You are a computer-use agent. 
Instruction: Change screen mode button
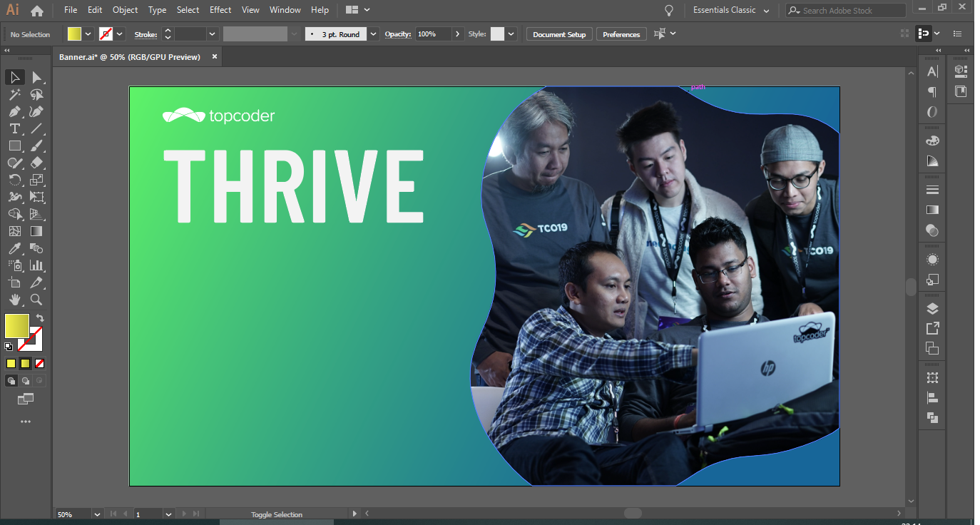tap(26, 399)
